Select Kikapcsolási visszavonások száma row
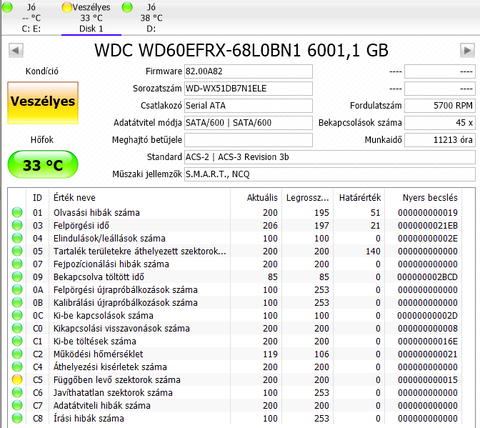Viewport: 480px width, 428px height. pyautogui.click(x=235, y=328)
